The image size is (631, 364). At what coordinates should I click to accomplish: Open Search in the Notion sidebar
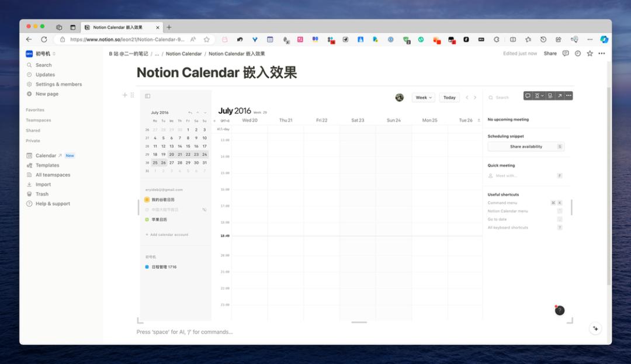click(43, 65)
